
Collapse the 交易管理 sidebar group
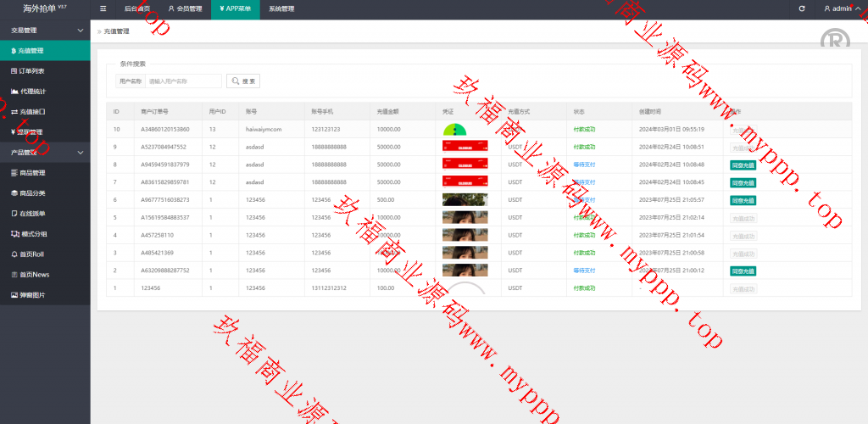point(80,31)
